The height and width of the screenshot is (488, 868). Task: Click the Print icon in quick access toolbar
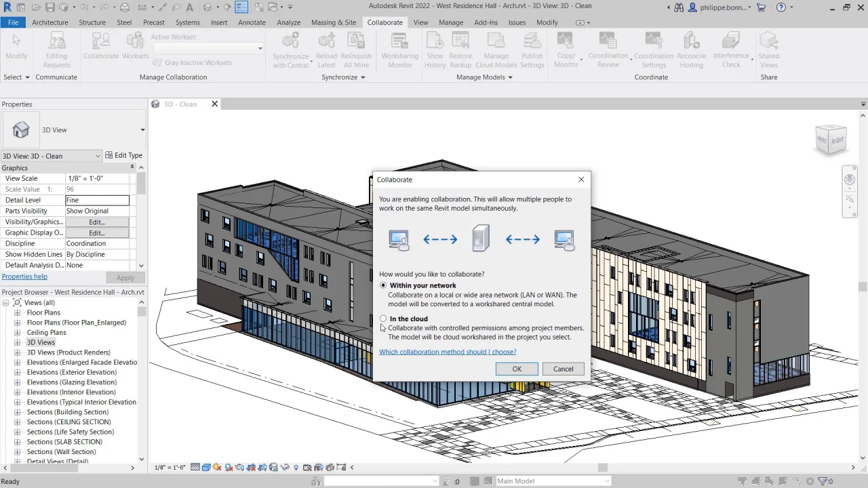point(124,7)
